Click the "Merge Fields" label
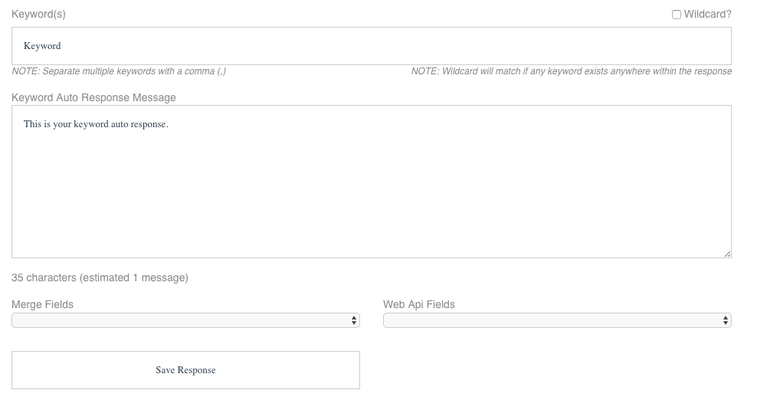 tap(42, 304)
